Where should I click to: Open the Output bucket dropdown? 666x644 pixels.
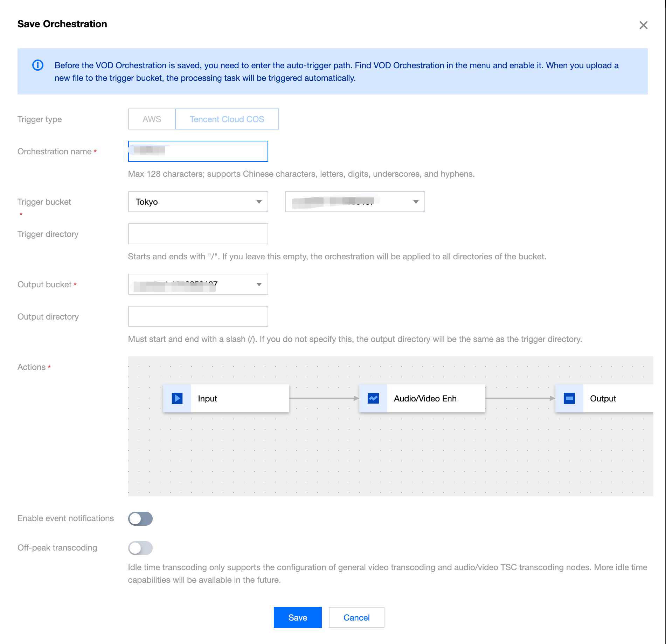198,285
